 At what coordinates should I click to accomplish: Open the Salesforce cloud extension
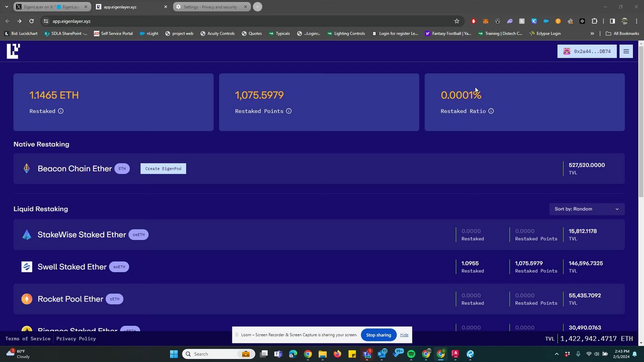(546, 21)
